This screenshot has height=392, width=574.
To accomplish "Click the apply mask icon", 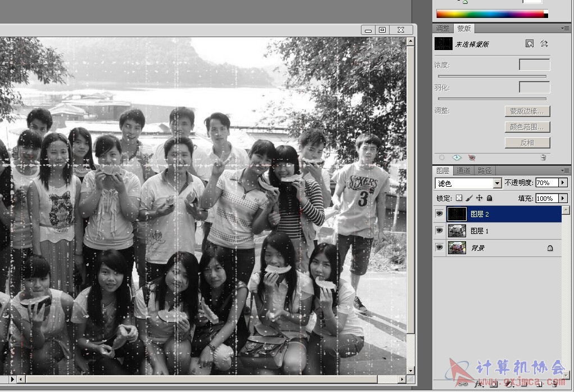I will point(457,157).
